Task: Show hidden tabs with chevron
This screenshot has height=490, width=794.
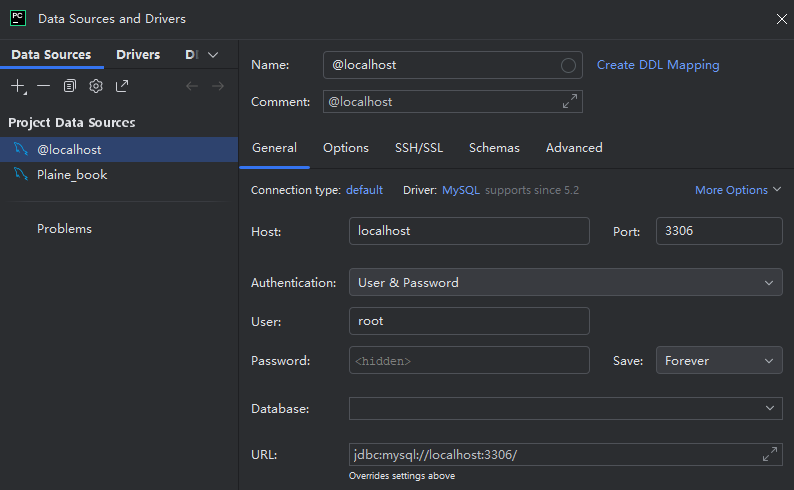Action: point(213,55)
